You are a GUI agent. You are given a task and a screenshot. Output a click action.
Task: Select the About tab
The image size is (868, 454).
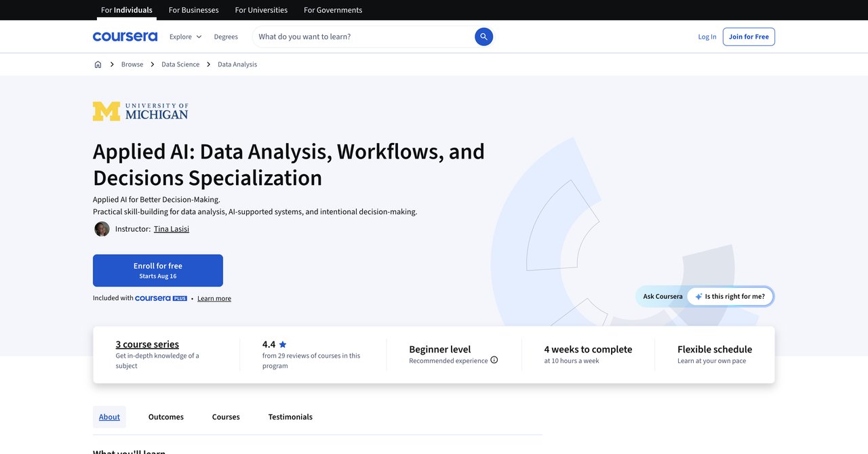pyautogui.click(x=109, y=417)
